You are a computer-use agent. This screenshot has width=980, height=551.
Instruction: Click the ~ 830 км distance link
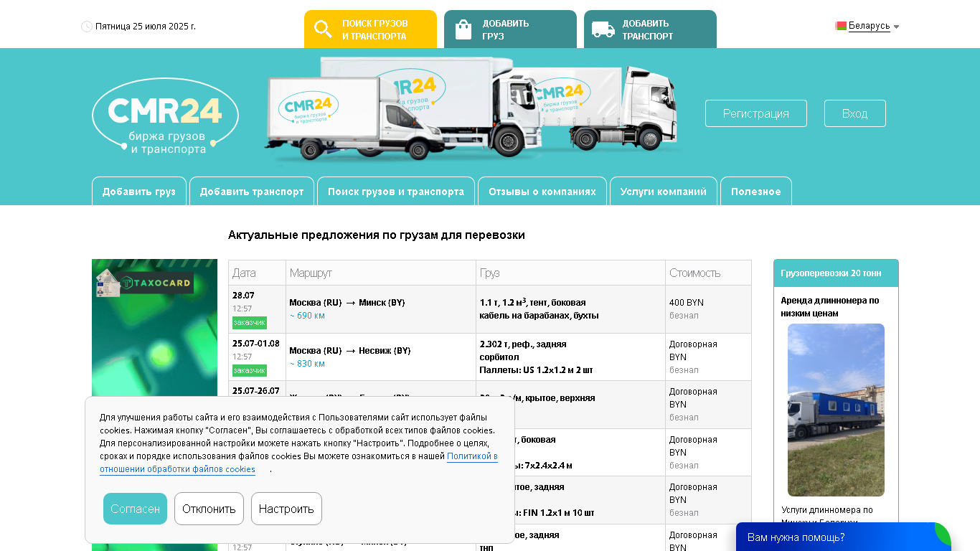pos(307,364)
